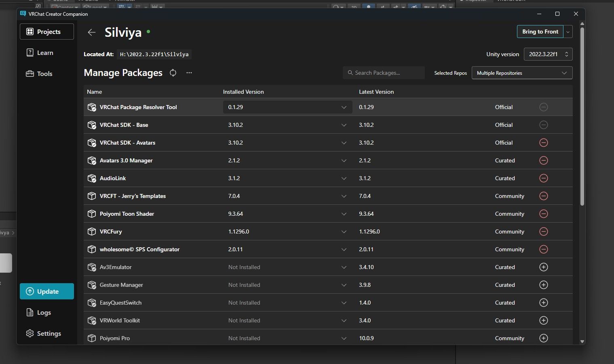Remove the Poiyomi Toon Shader package
614x364 pixels.
click(544, 214)
